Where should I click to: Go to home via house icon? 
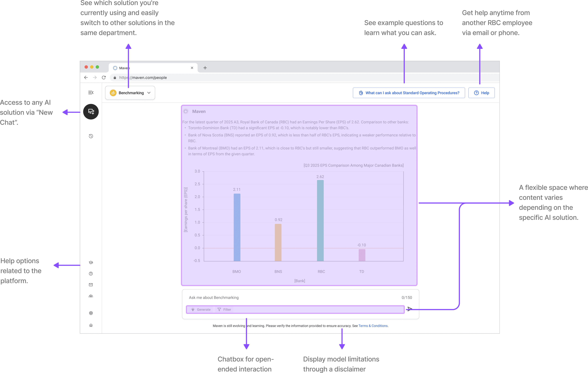(x=91, y=325)
